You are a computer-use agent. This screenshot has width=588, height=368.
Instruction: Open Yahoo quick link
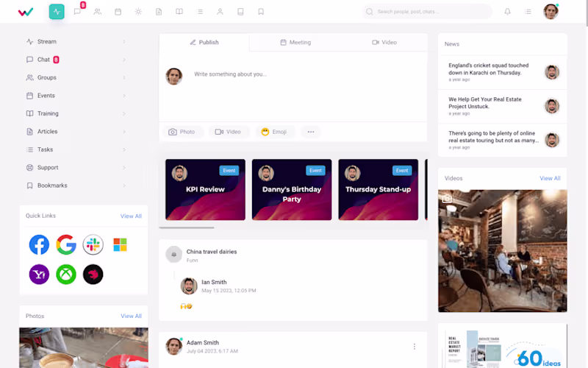pos(39,275)
